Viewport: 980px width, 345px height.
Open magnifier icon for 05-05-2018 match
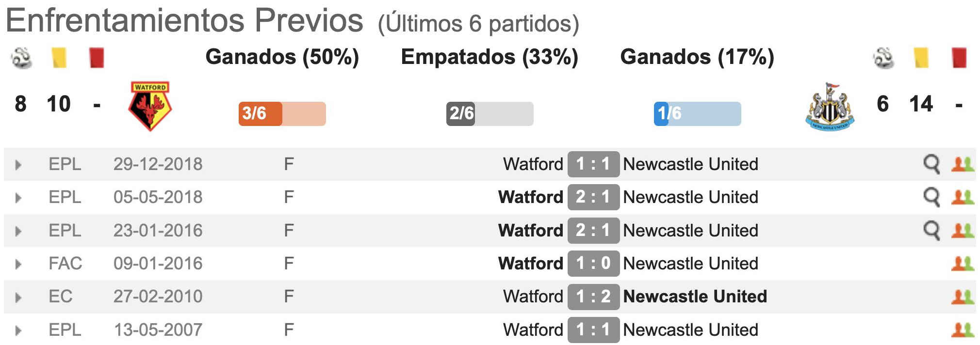click(x=931, y=197)
